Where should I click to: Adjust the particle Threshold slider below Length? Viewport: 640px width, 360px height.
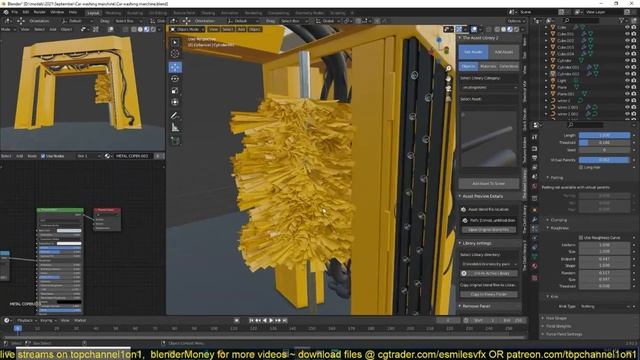pyautogui.click(x=604, y=143)
